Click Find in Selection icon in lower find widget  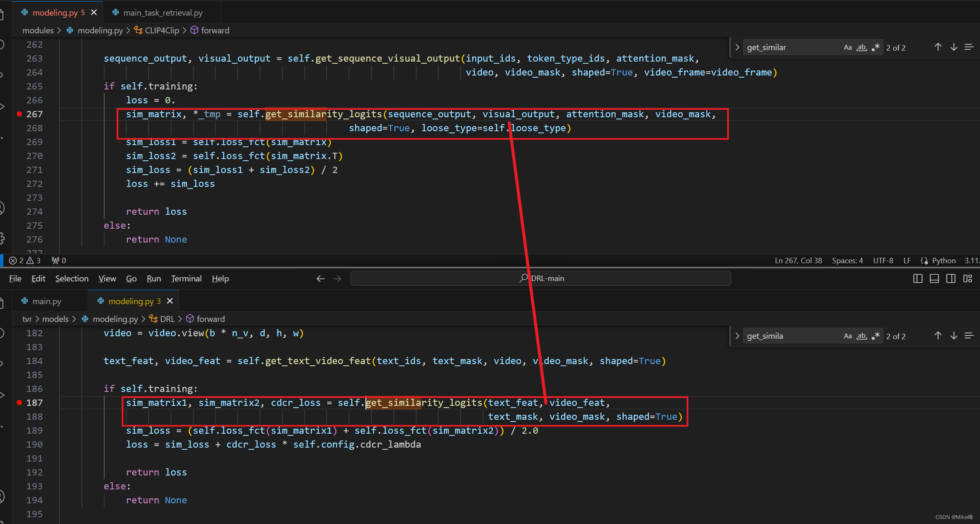[x=969, y=336]
